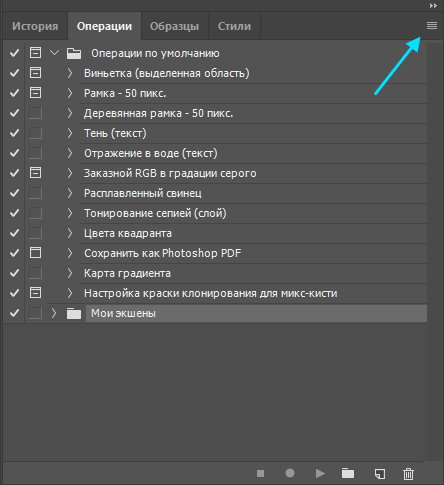Create a new action page icon
This screenshot has width=444, height=485.
click(380, 473)
